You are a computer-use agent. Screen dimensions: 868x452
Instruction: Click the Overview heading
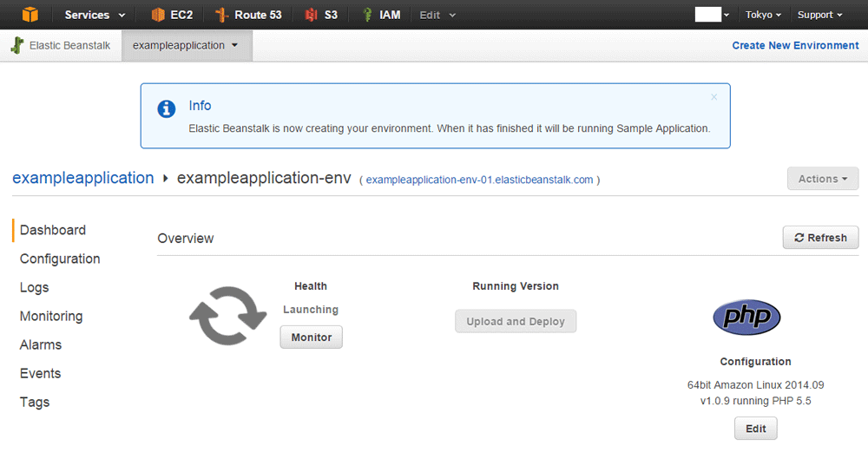[186, 239]
